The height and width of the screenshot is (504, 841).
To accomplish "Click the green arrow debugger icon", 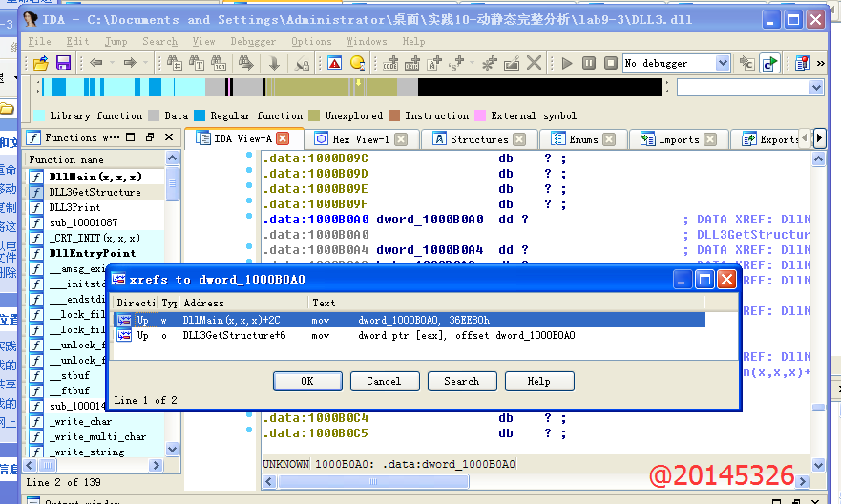I will [769, 63].
